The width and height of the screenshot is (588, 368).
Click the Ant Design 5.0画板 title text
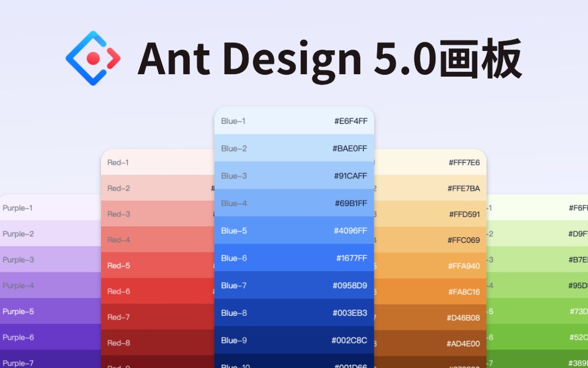(330, 59)
